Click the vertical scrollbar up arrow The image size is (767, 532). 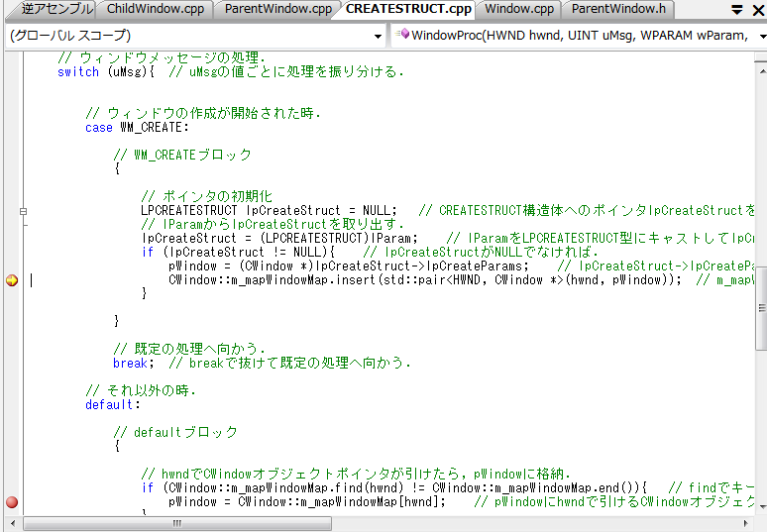click(x=762, y=71)
